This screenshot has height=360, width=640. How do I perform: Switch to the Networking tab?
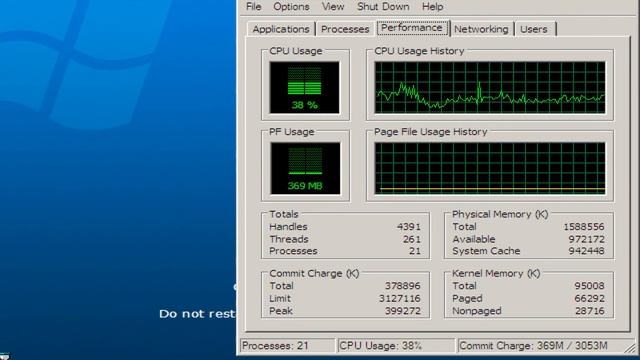(x=481, y=29)
